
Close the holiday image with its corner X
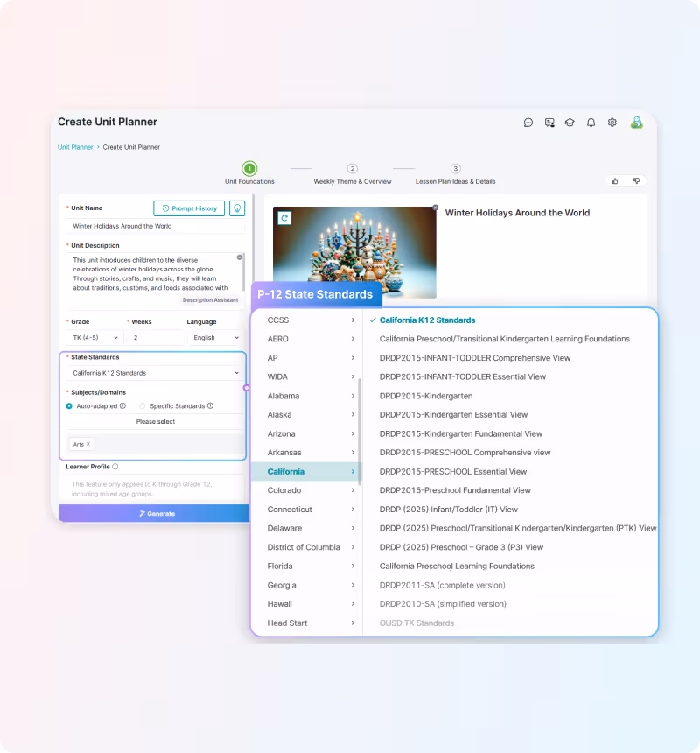(x=435, y=208)
